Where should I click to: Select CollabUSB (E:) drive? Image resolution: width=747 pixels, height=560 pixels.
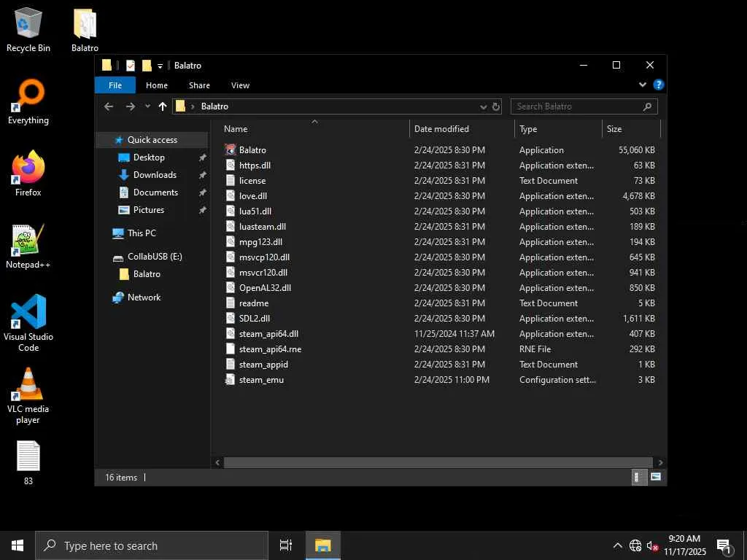tap(155, 257)
